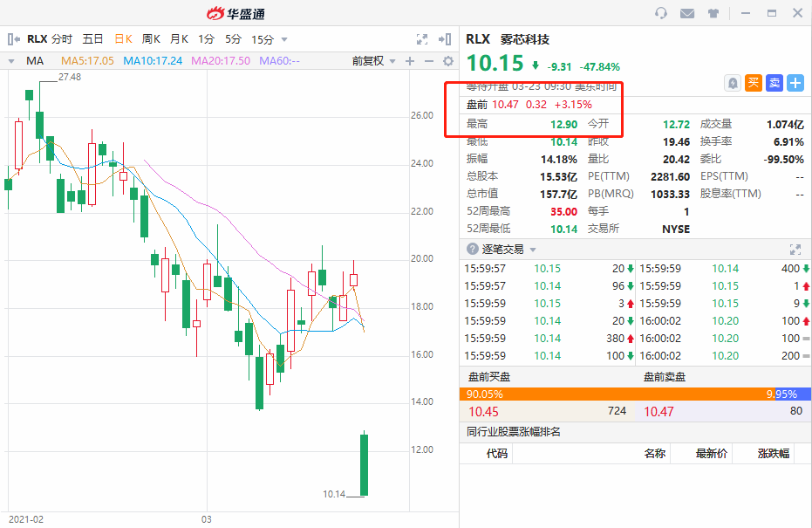Viewport: 812px width, 528px height.
Task: Click the 代码 column header
Action: point(496,454)
